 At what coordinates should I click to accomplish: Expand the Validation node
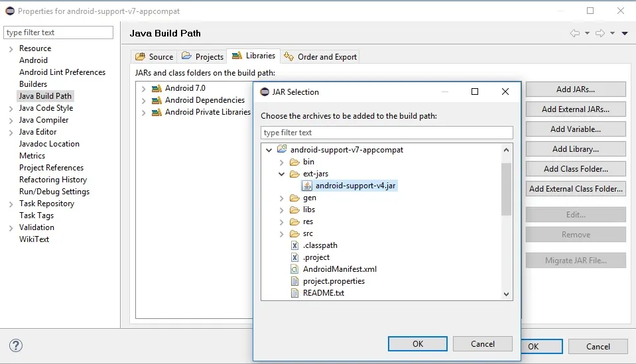[11, 228]
